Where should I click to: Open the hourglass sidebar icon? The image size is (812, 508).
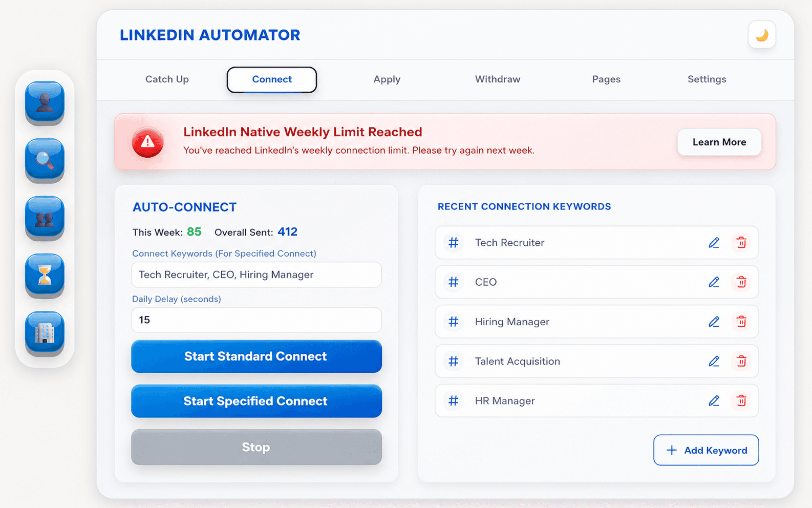(x=45, y=276)
